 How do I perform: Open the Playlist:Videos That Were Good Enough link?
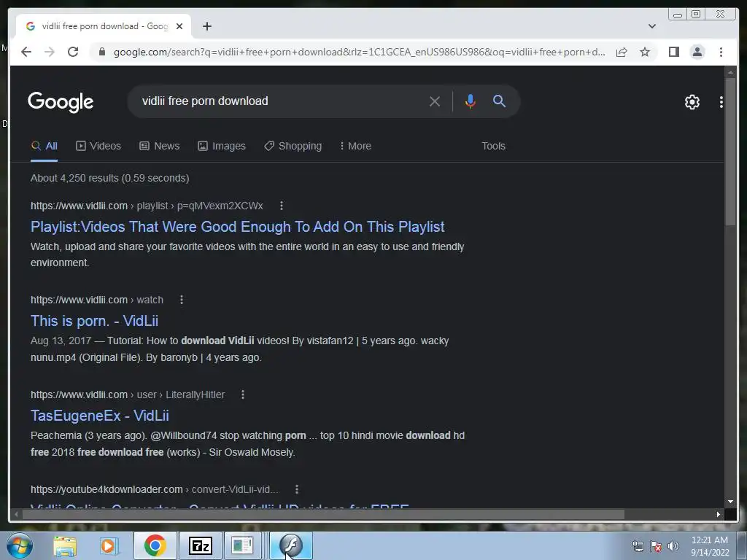pos(237,227)
